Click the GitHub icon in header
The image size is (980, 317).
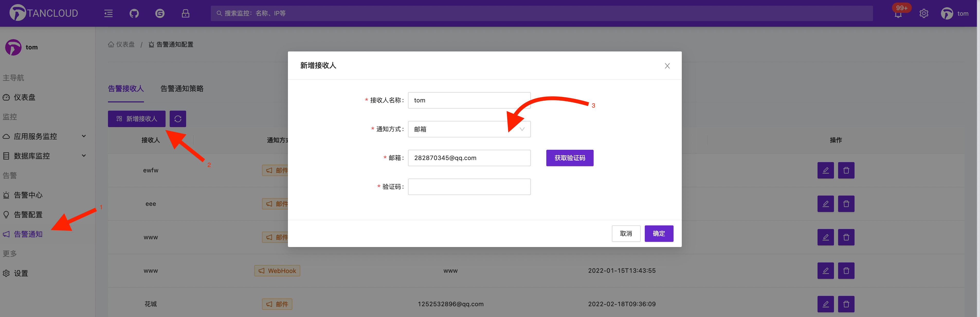pos(134,14)
